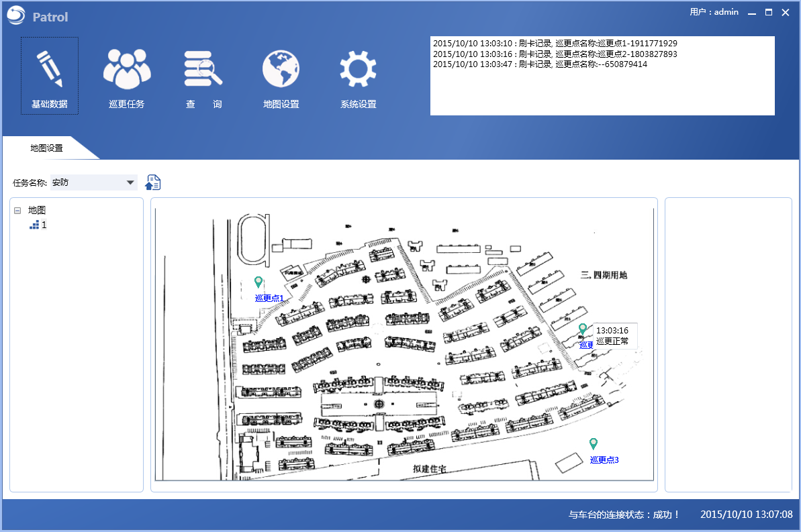This screenshot has height=532, width=801.
Task: Collapse the 地图 tree node
Action: point(17,211)
